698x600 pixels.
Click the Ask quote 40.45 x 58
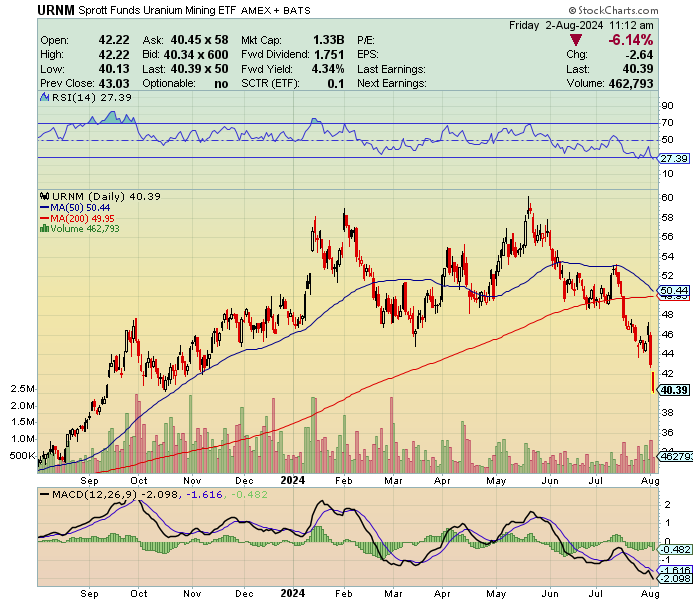click(x=199, y=40)
